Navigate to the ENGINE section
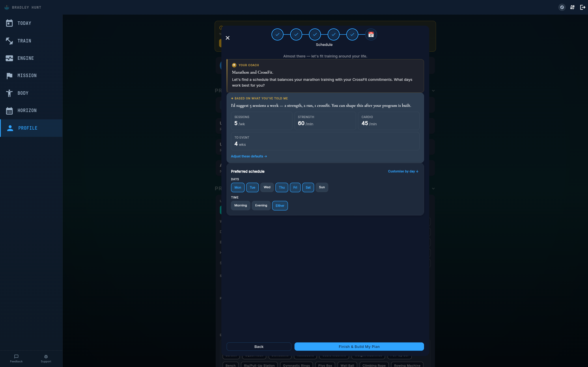This screenshot has height=367, width=588. (x=10, y=58)
